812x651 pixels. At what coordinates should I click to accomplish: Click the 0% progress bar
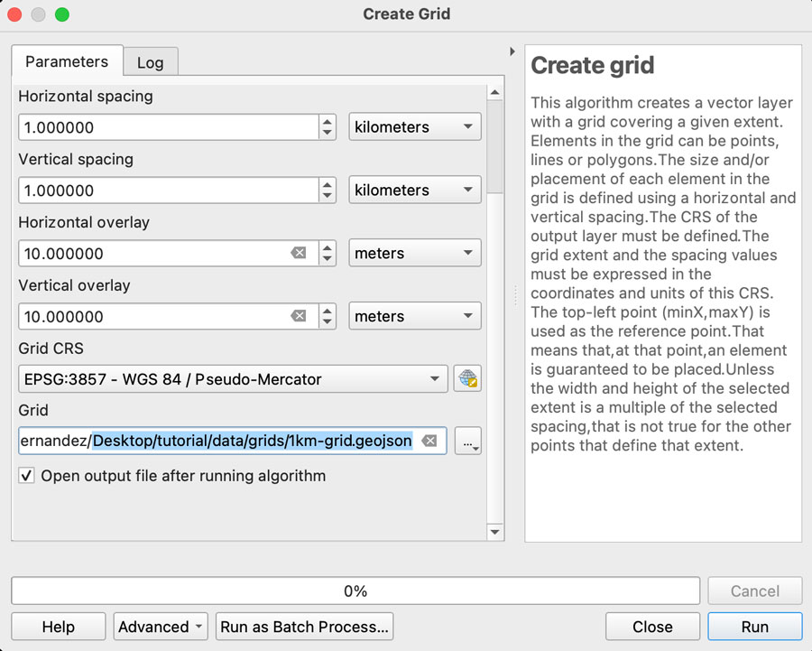tap(355, 591)
